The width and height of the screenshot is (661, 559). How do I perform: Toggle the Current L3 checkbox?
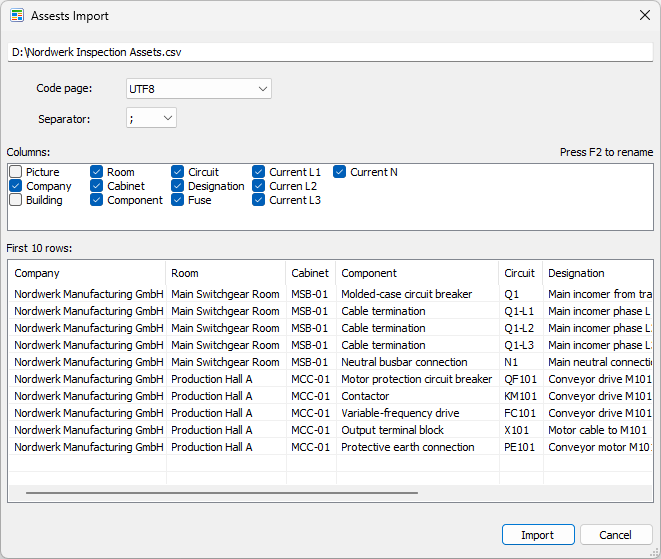pos(258,200)
